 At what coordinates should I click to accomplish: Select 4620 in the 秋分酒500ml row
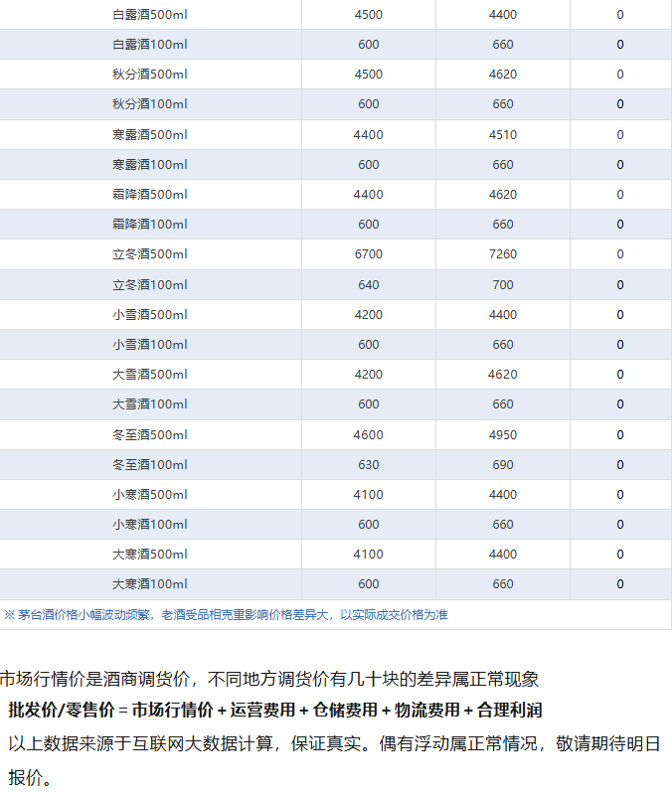(x=503, y=75)
